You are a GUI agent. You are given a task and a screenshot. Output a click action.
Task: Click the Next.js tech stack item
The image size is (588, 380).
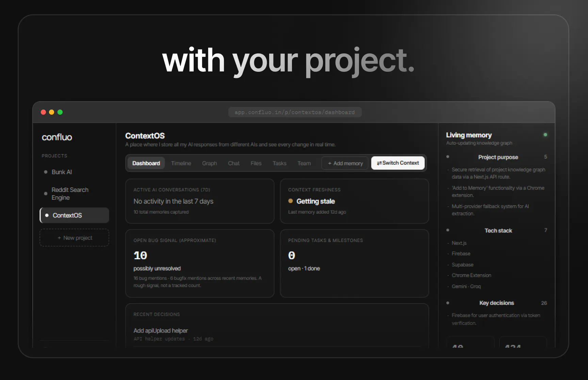point(459,243)
